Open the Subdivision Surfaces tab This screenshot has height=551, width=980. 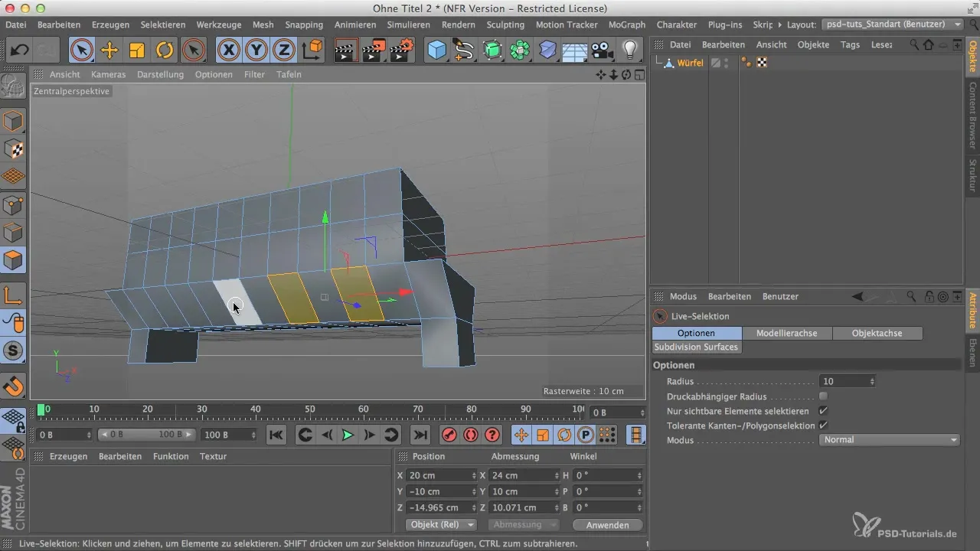tap(696, 347)
